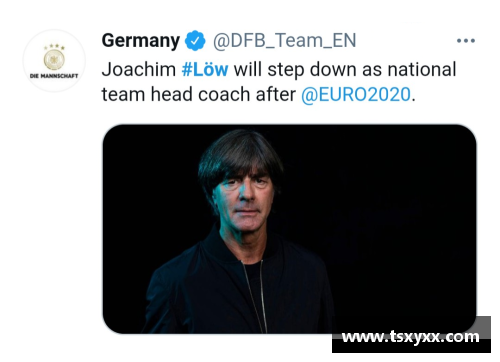
Task: Click the text "will step down as national"
Action: tap(345, 70)
